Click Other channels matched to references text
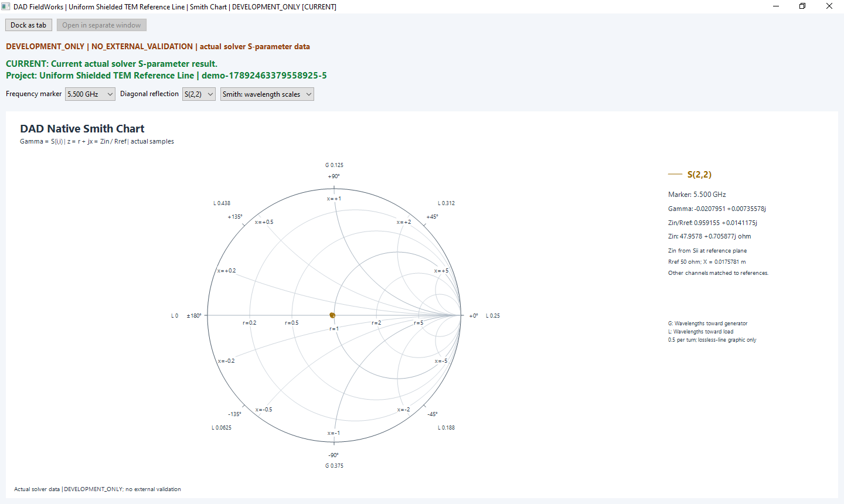Image resolution: width=844 pixels, height=504 pixels. pos(718,273)
